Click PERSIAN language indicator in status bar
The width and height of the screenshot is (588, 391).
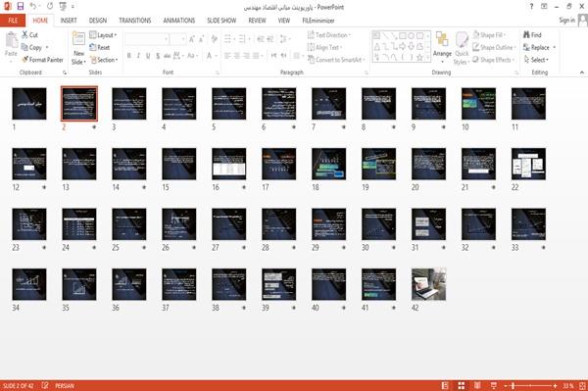65,385
